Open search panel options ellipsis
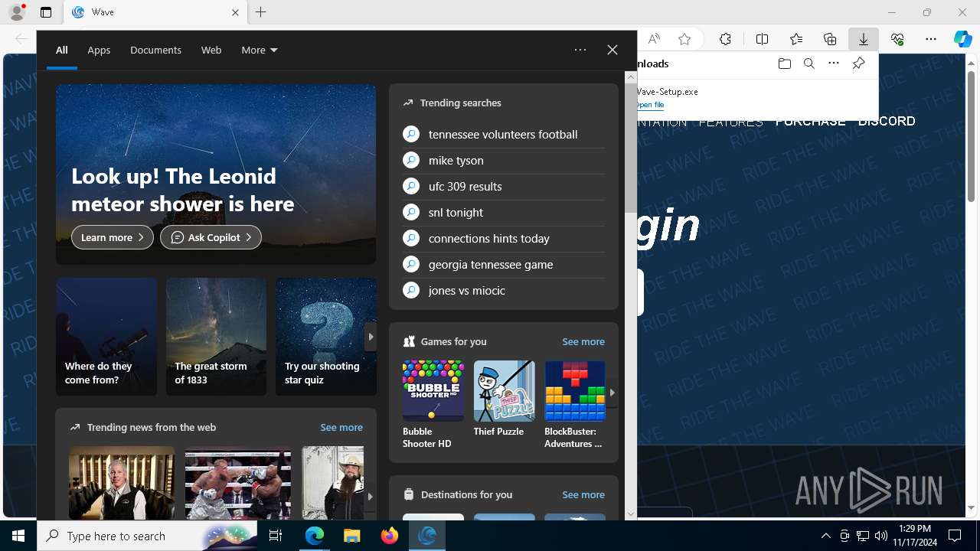This screenshot has height=551, width=980. click(x=580, y=50)
